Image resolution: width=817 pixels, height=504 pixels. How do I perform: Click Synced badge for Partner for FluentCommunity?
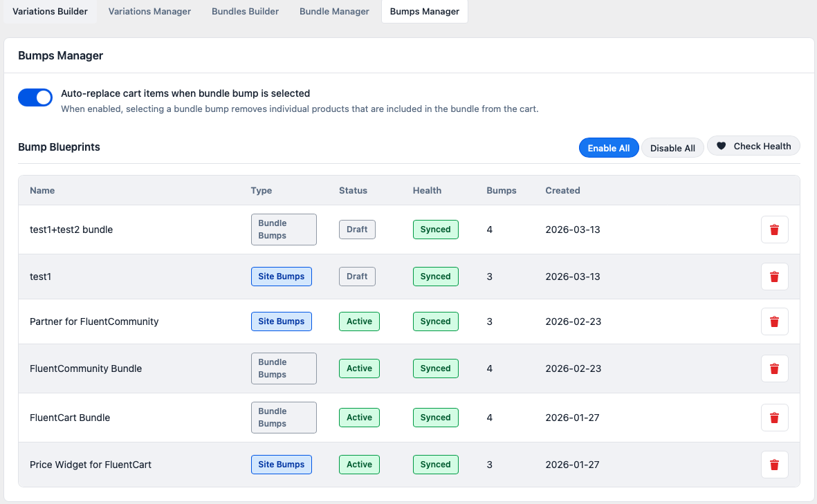(x=436, y=321)
